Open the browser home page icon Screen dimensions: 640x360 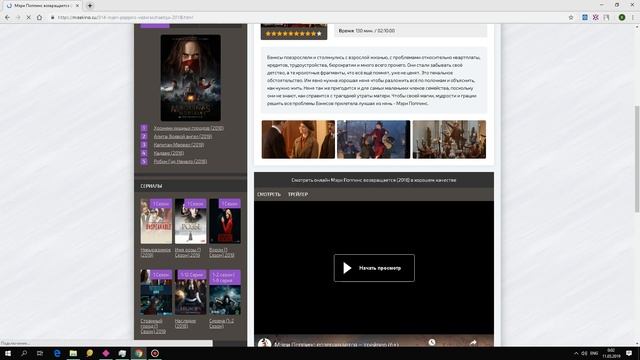click(x=39, y=18)
